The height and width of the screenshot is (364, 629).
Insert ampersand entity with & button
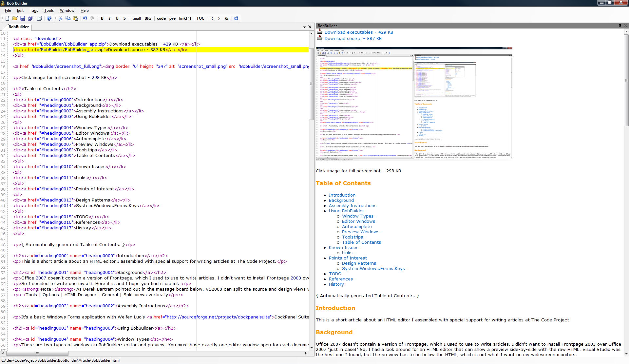227,18
